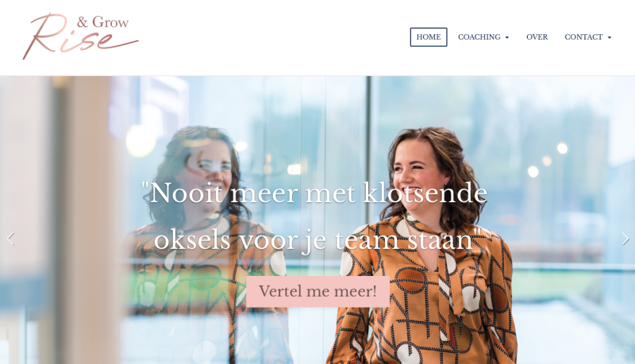Go to the previous hero slide
Screen dimensions: 635x364
coord(11,239)
